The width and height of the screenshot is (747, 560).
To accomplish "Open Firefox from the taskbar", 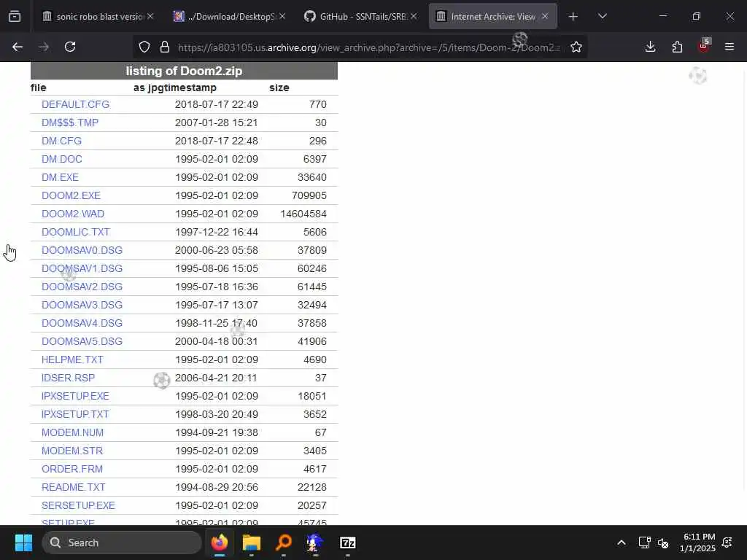I will click(x=220, y=542).
